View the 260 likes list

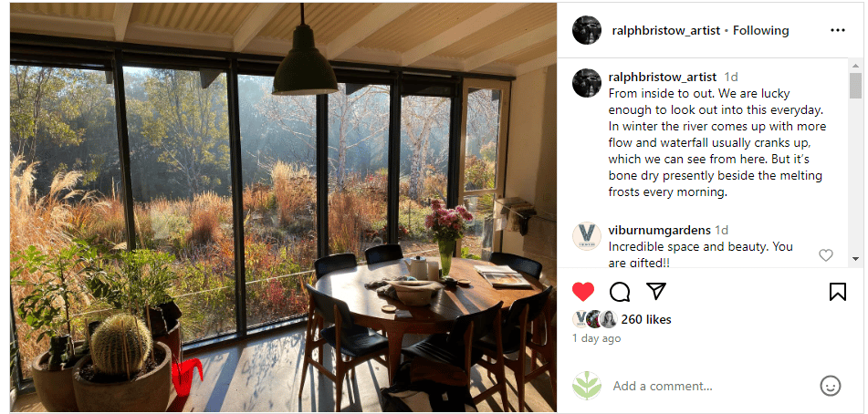click(x=646, y=319)
